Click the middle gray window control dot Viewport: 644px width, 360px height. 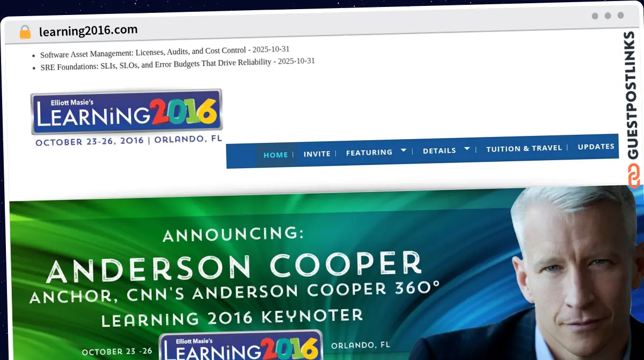point(608,16)
